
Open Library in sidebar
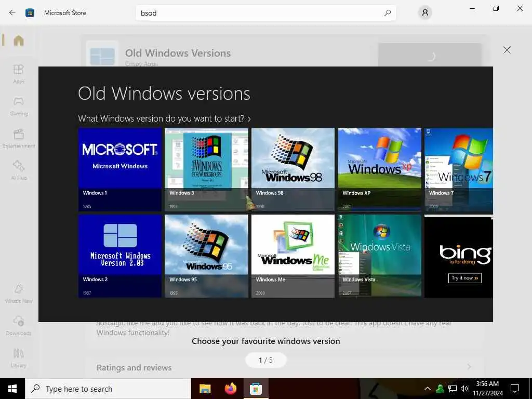(19, 357)
